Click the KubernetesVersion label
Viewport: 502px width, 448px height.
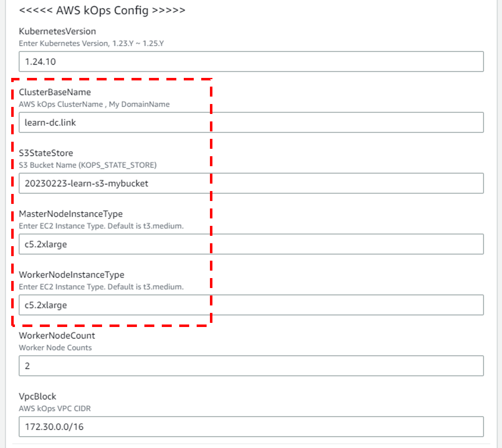57,31
